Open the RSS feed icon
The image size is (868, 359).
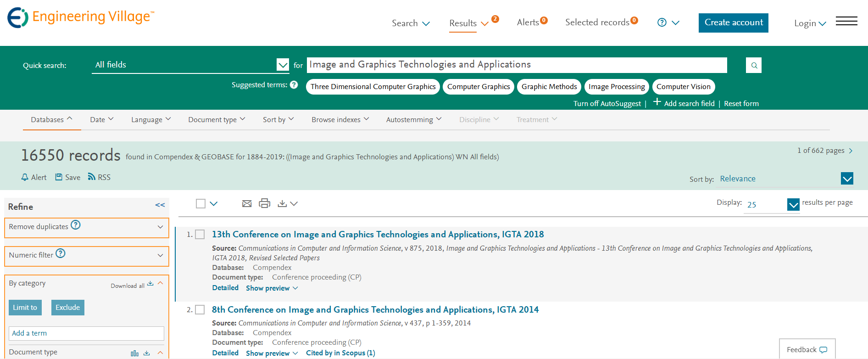[92, 177]
